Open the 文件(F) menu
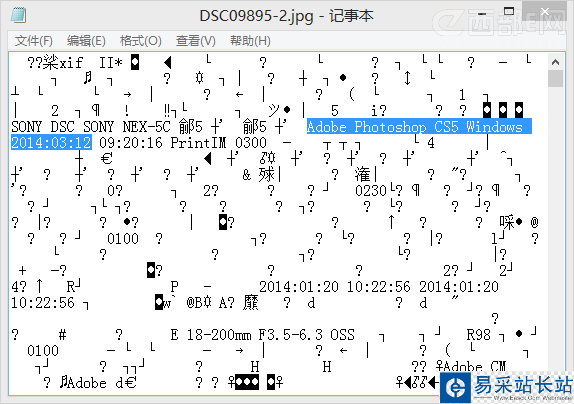 coord(33,41)
